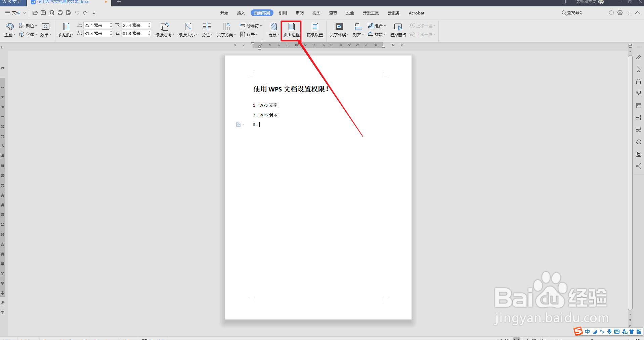
Task: Click the cursor select icon in right sidebar
Action: tap(639, 69)
